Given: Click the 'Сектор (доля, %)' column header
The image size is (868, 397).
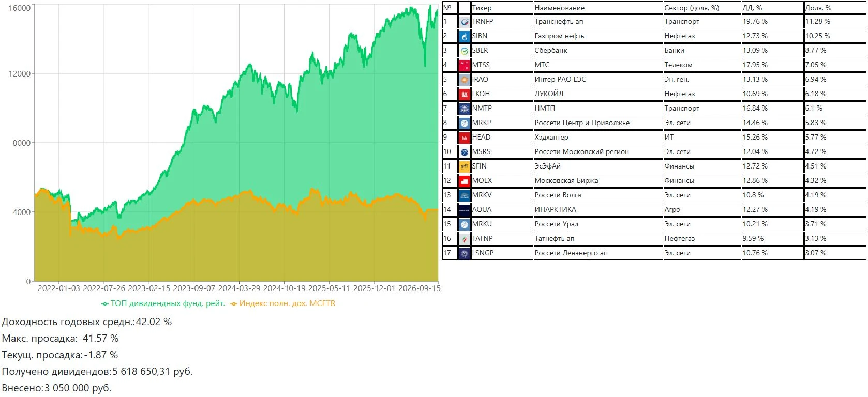Looking at the screenshot, I should point(702,8).
